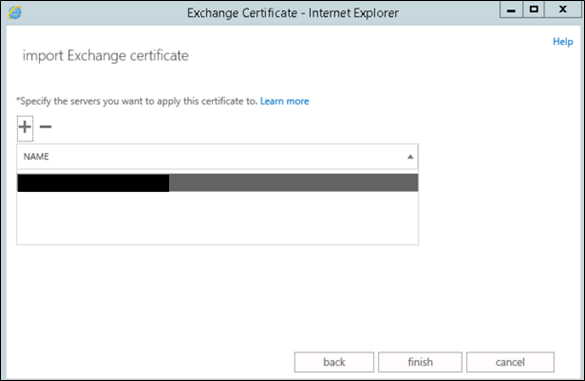Click the 'import Exchange certificate' heading text
This screenshot has width=585, height=381.
[x=106, y=56]
